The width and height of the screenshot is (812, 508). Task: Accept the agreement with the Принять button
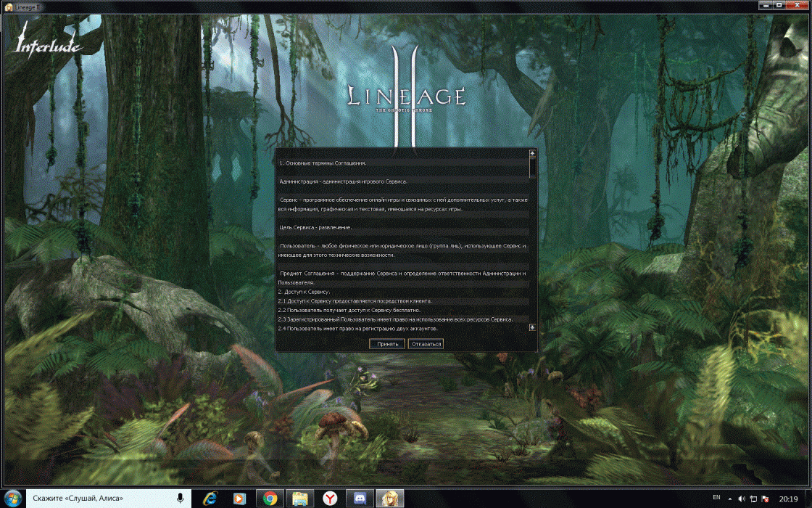point(386,344)
